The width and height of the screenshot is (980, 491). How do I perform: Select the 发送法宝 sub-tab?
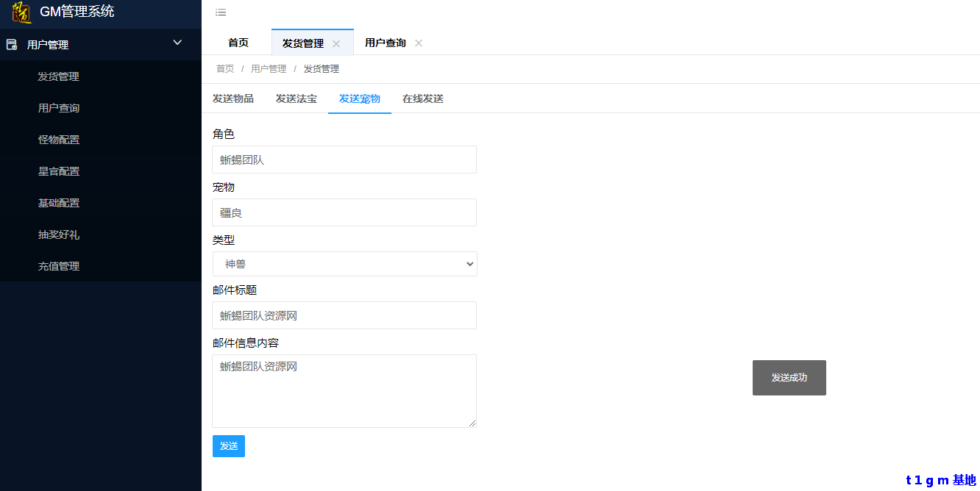(297, 98)
